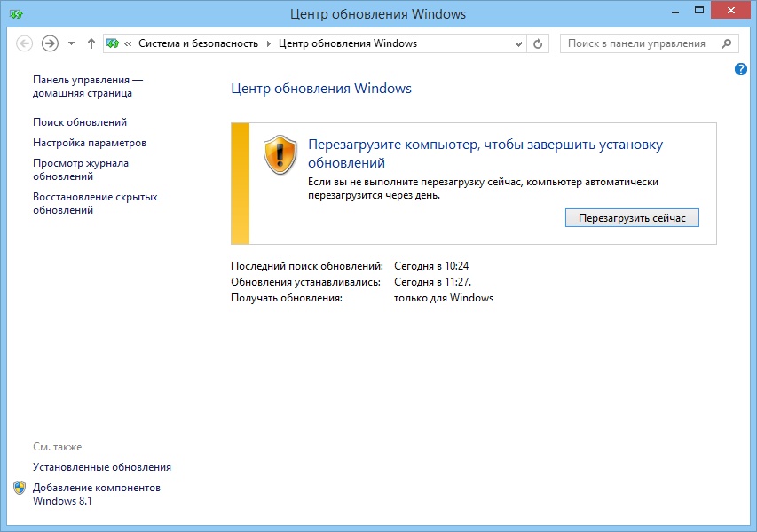The image size is (757, 532).
Task: Open the breadcrumb overflow chevrons
Action: [128, 44]
